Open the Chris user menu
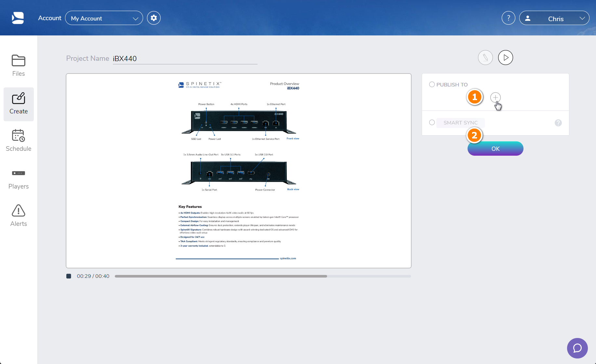Image resolution: width=596 pixels, height=364 pixels. point(554,18)
